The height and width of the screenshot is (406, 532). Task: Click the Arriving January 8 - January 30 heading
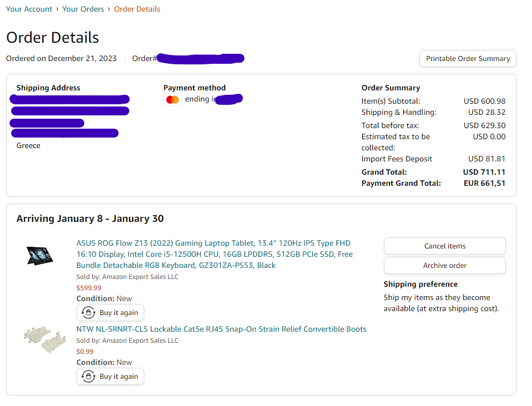pyautogui.click(x=90, y=219)
